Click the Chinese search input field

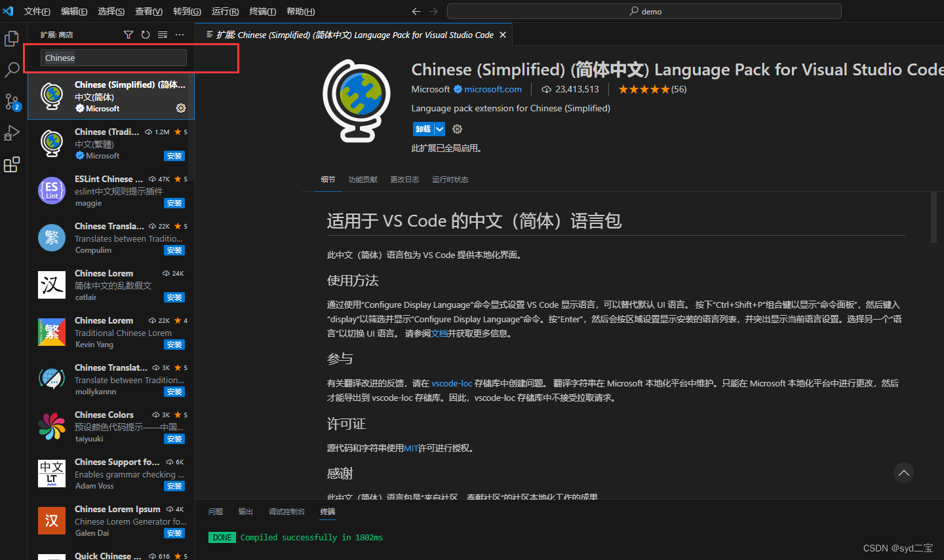[x=111, y=58]
